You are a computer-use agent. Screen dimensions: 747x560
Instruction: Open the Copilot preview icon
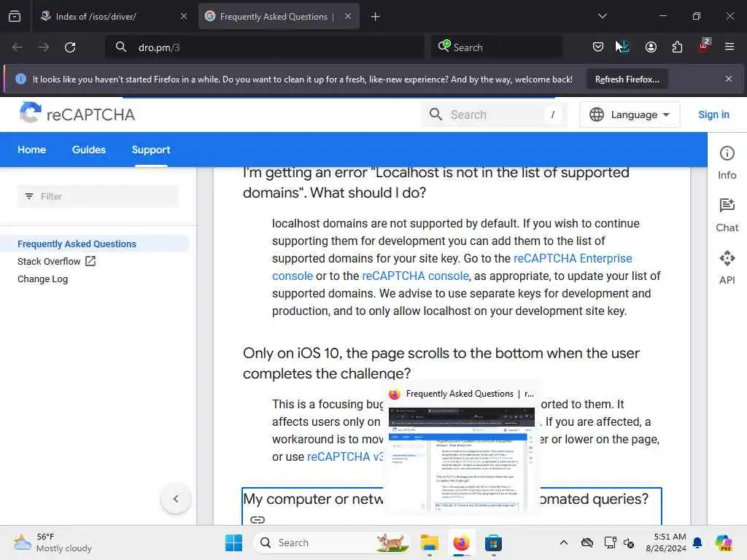[x=723, y=542]
